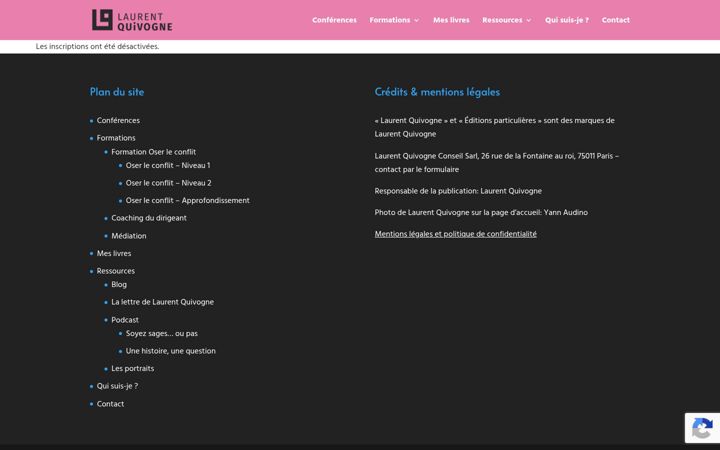This screenshot has width=720, height=450.
Task: Open Formation Oser le conflit link
Action: (153, 152)
